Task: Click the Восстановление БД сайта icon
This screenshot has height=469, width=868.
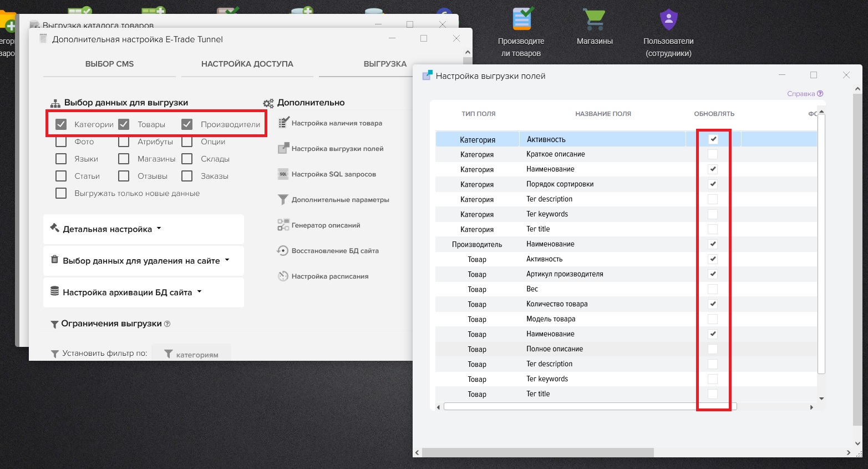Action: point(283,250)
